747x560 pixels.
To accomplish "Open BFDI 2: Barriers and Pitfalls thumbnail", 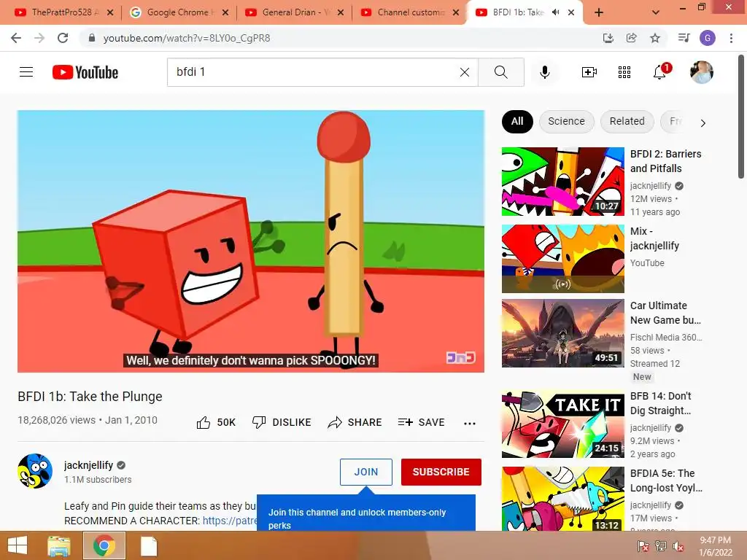I will tap(562, 182).
